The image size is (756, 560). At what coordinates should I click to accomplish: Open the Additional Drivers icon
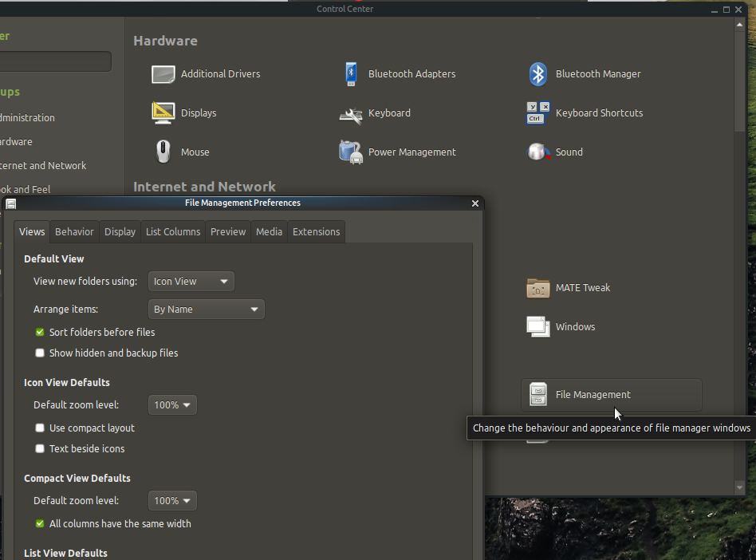[x=163, y=74]
